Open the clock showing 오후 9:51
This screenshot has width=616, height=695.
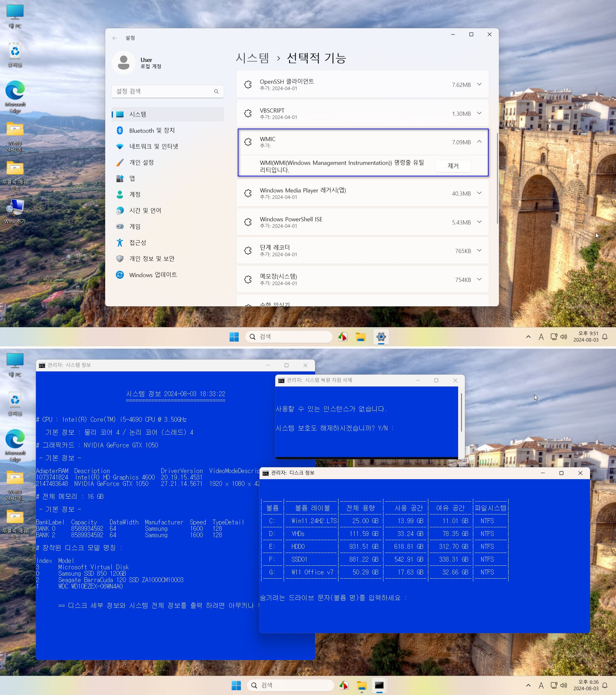pyautogui.click(x=586, y=337)
